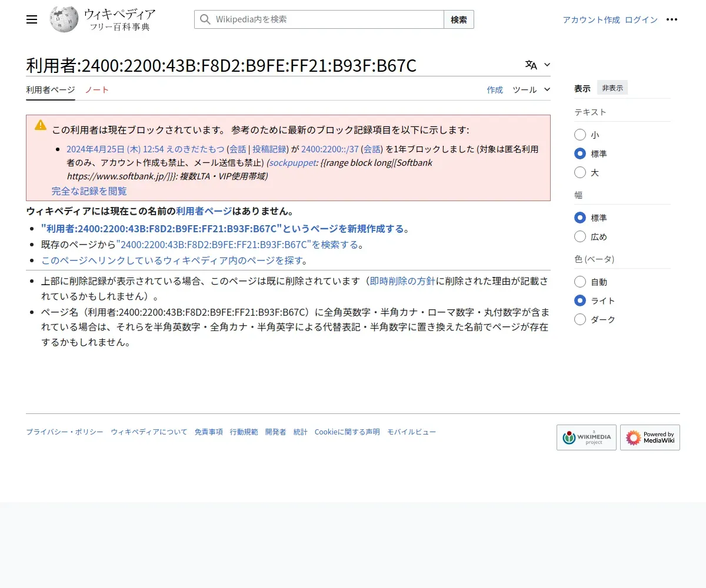Select the 広め width radio button
This screenshot has width=706, height=588.
[x=580, y=237]
